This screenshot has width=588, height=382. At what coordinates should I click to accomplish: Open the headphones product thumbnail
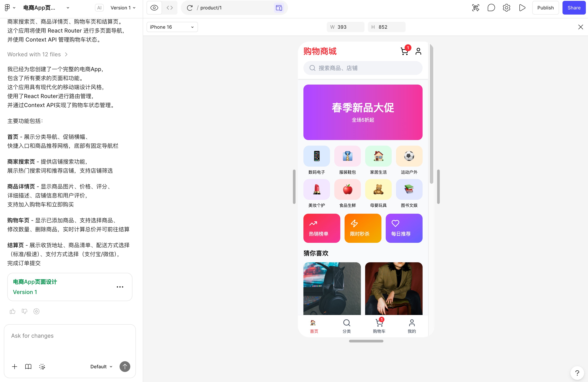[x=332, y=288]
